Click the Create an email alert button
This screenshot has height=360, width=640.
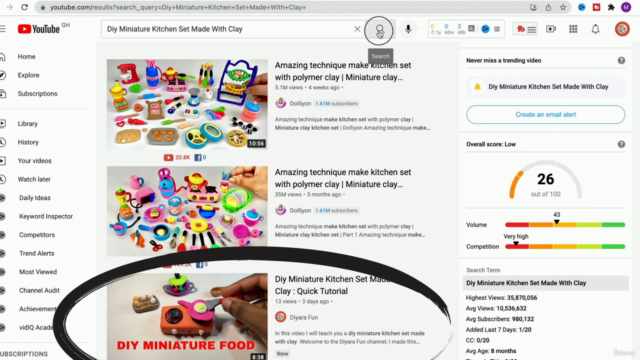tap(545, 115)
